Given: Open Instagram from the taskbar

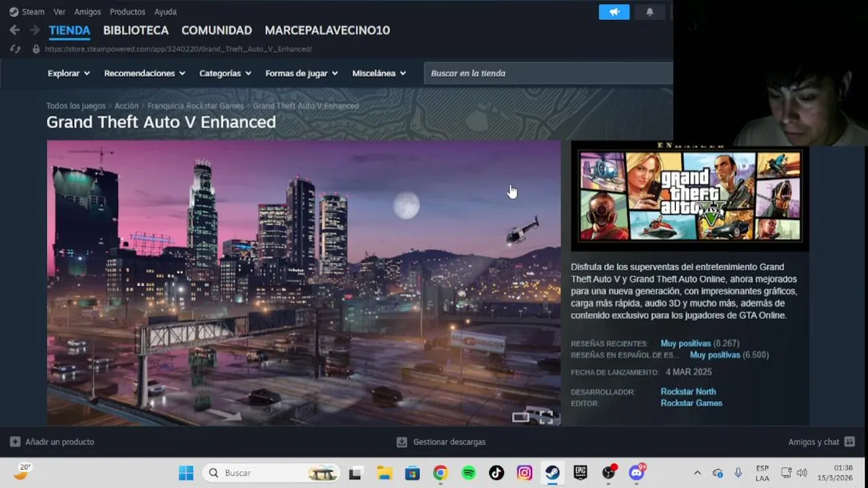Looking at the screenshot, I should (x=524, y=473).
